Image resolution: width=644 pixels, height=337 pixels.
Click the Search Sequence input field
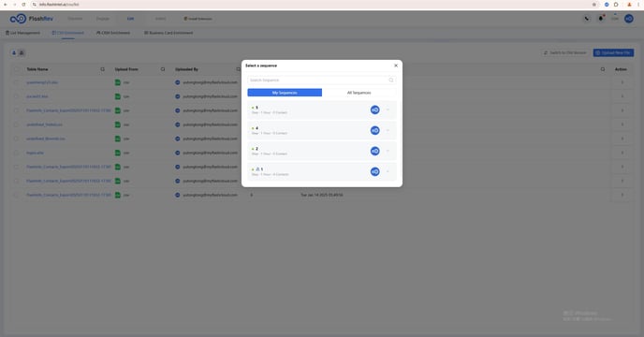322,81
